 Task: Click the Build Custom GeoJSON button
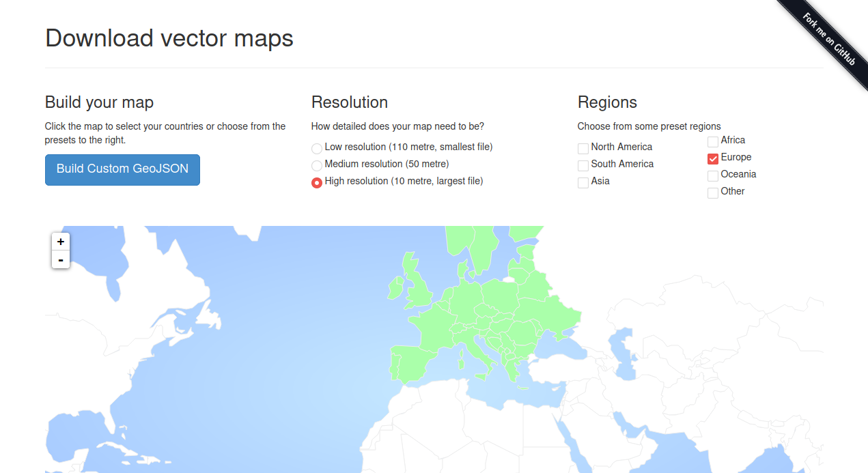tap(122, 169)
